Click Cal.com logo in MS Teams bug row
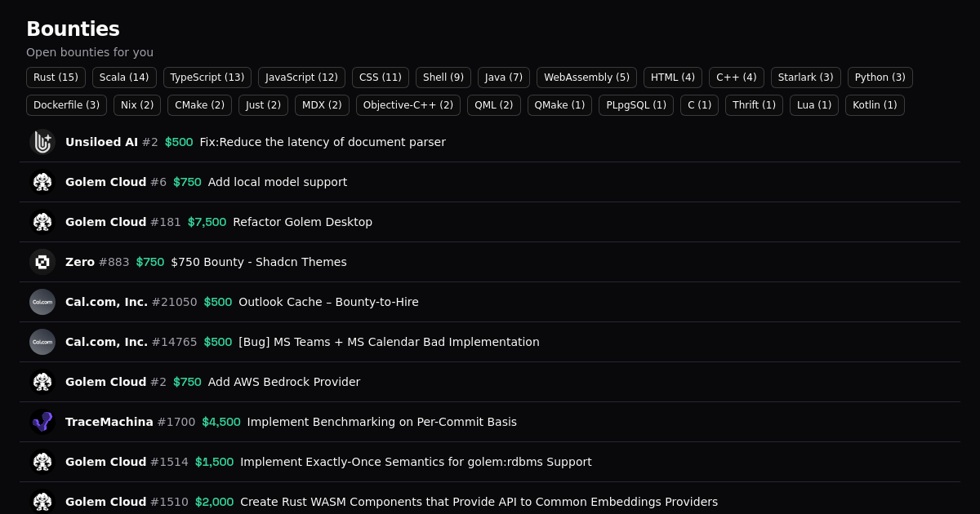This screenshot has height=514, width=980. (x=42, y=342)
